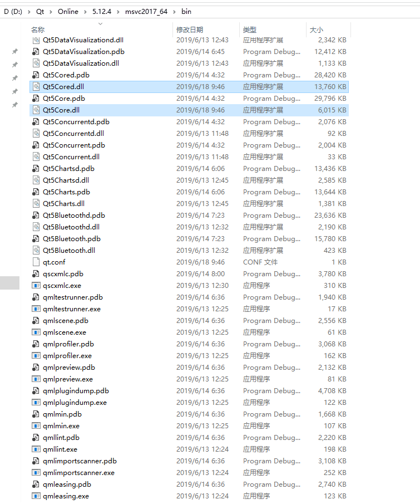Select qmlmin.pdb file name

62,414
